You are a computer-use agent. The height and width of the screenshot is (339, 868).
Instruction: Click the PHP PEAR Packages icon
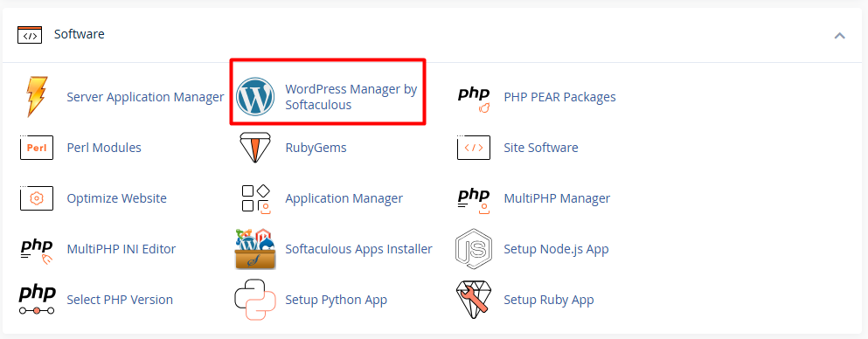click(x=474, y=100)
